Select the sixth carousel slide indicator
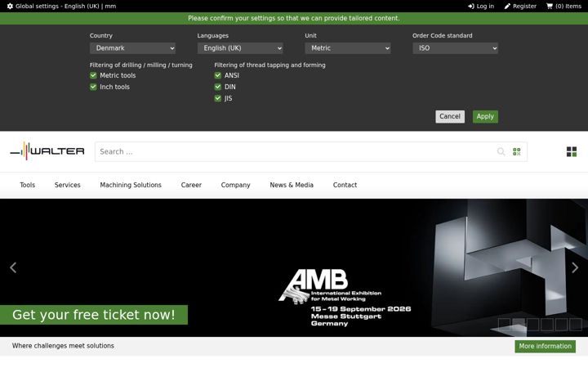This screenshot has width=588, height=368. pos(576,325)
